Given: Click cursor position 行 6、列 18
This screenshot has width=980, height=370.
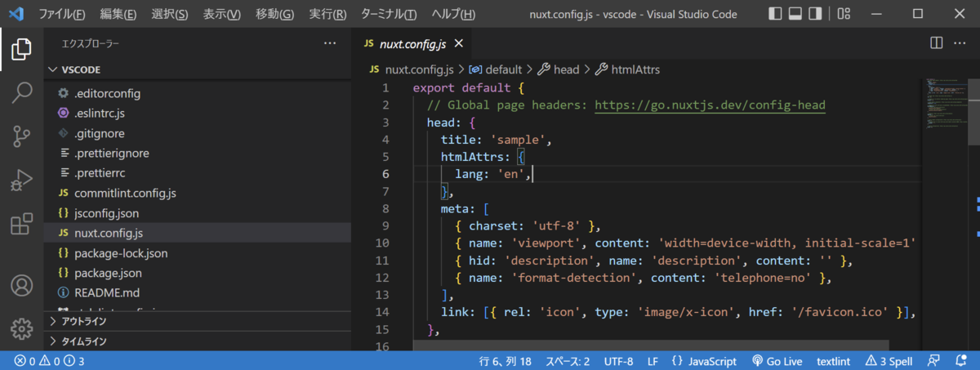Looking at the screenshot, I should tap(506, 361).
